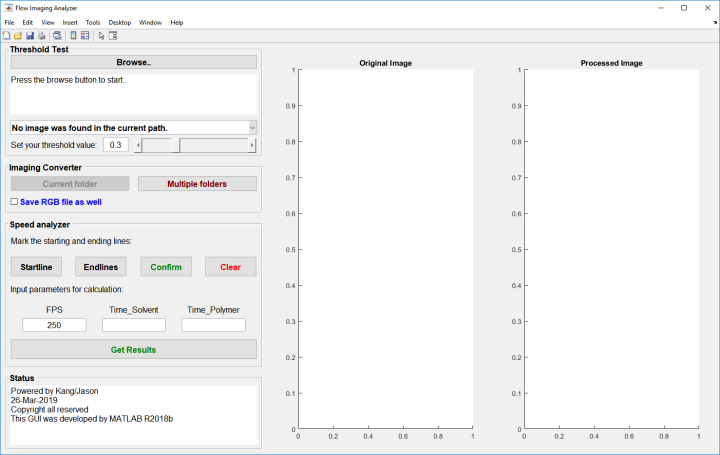This screenshot has height=455, width=720.
Task: Click the Open File folder icon
Action: [x=18, y=35]
